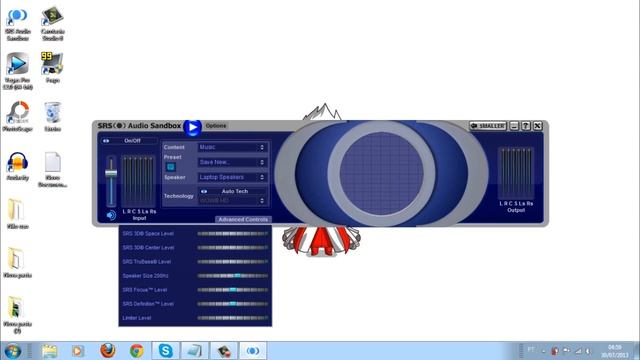Image resolution: width=640 pixels, height=360 pixels.
Task: Click the Advanced Controls button
Action: click(243, 220)
